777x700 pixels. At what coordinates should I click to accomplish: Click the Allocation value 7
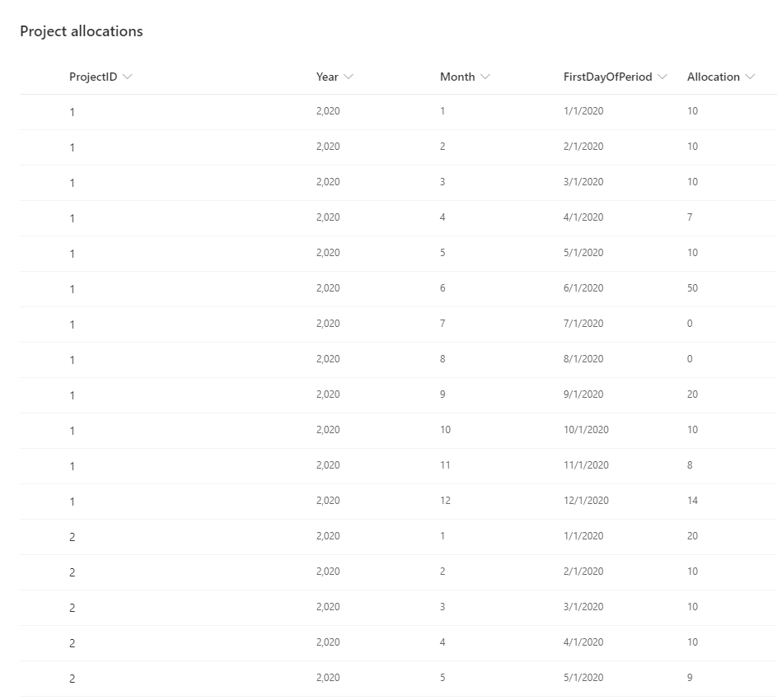690,217
